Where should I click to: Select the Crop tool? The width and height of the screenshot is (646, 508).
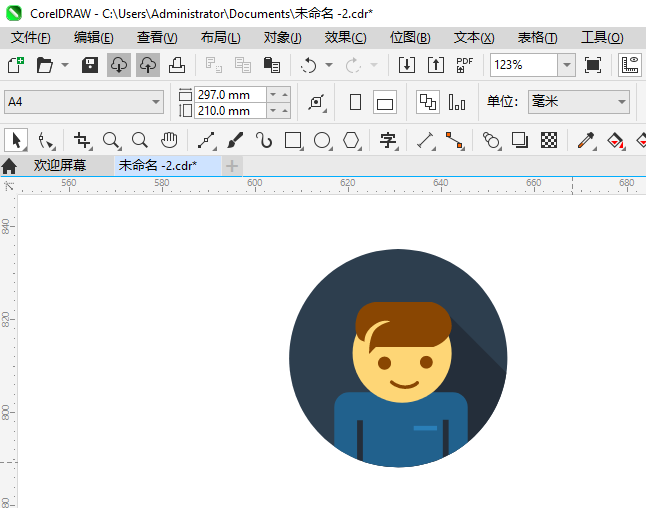pyautogui.click(x=82, y=140)
